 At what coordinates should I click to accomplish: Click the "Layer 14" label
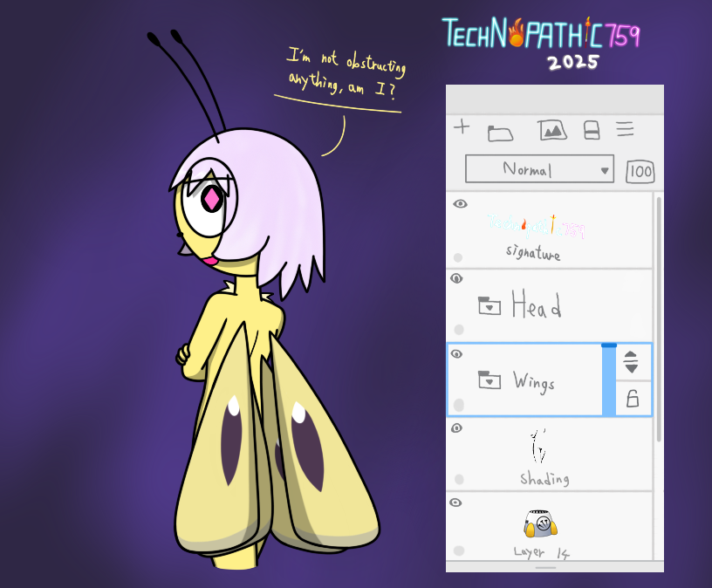click(x=542, y=552)
